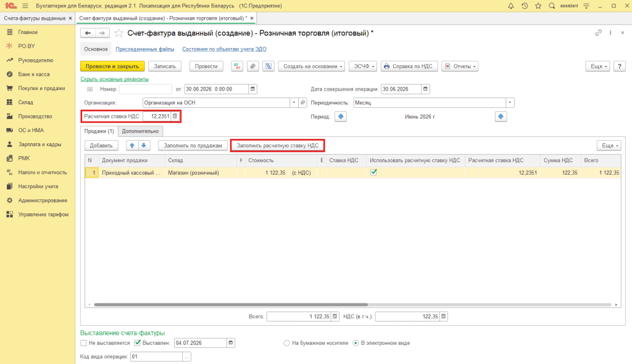The height and width of the screenshot is (364, 632).
Task: Open the ЭСЧФ dropdown menu
Action: [363, 66]
